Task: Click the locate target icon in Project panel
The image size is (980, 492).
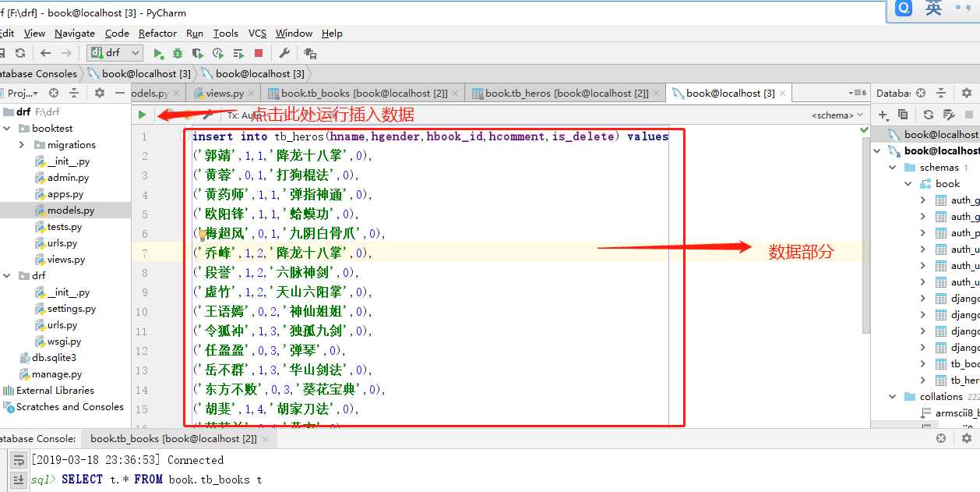Action: (x=54, y=93)
